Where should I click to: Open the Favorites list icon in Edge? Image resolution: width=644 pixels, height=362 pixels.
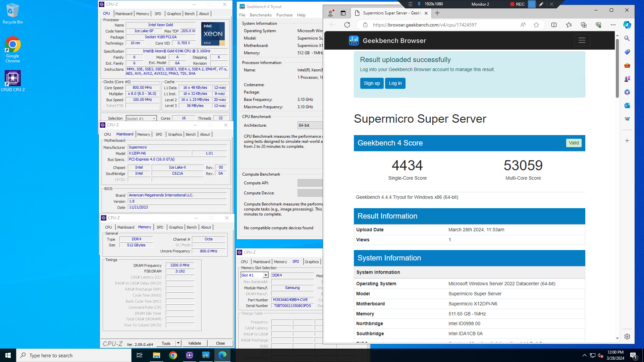point(569,25)
